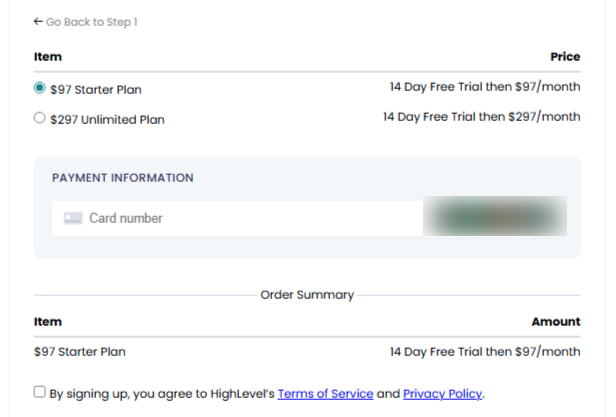Open the Terms of Service link
Screen dimensions: 616x417
tap(325, 394)
